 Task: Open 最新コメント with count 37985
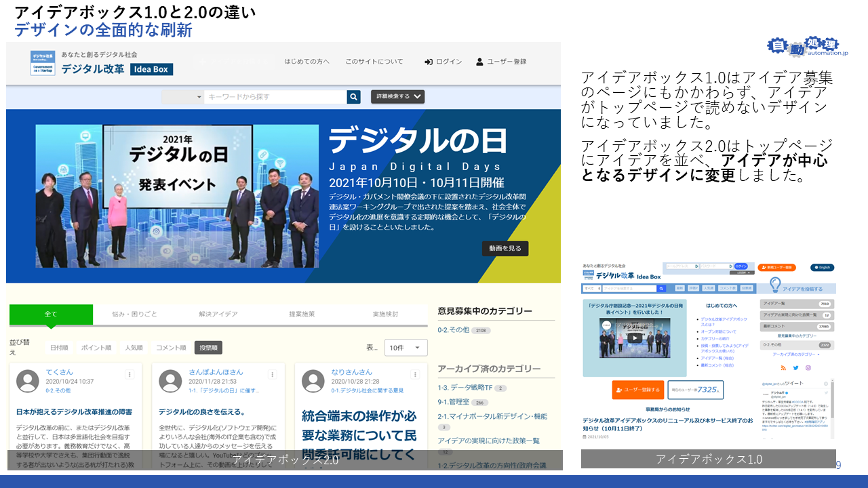(x=797, y=326)
